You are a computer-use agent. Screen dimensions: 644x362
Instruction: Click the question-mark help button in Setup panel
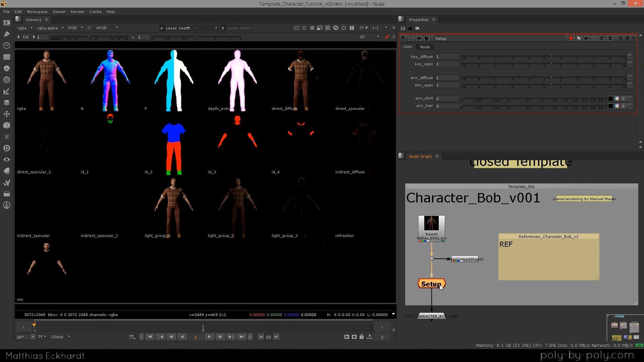pos(620,38)
